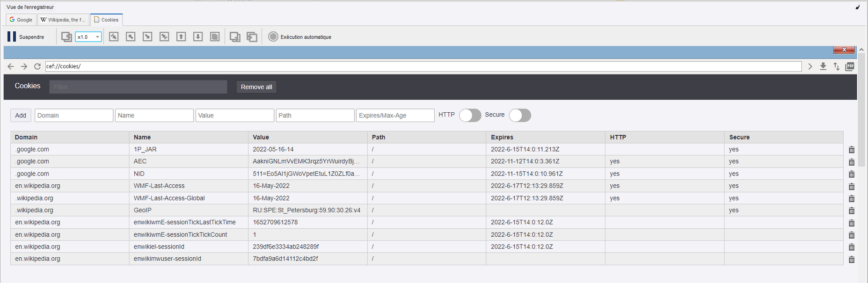The image size is (868, 283).
Task: Click the up-arrow toolbar icon
Action: tap(181, 36)
